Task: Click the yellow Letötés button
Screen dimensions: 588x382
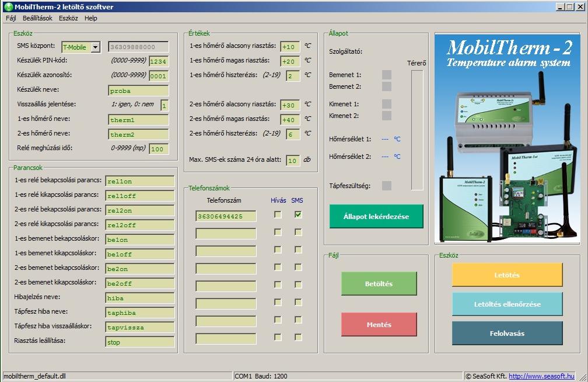Action: click(x=507, y=275)
